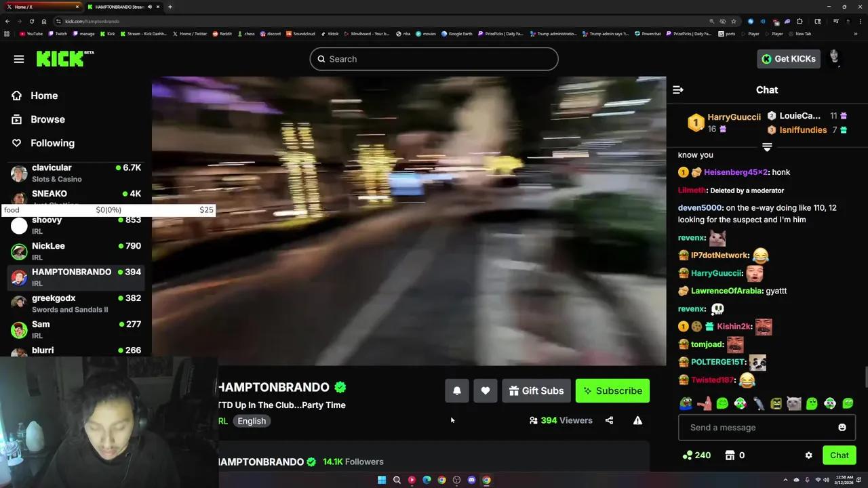Open greekgodx's channel in the sidebar
868x488 pixels.
76,304
